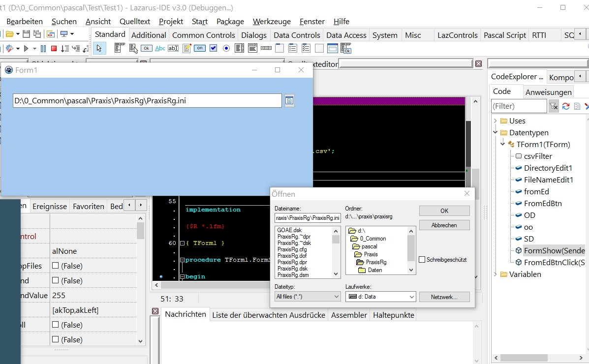This screenshot has width=589, height=364.
Task: Toggle the bottom-most (False) checkbox
Action: point(55,339)
